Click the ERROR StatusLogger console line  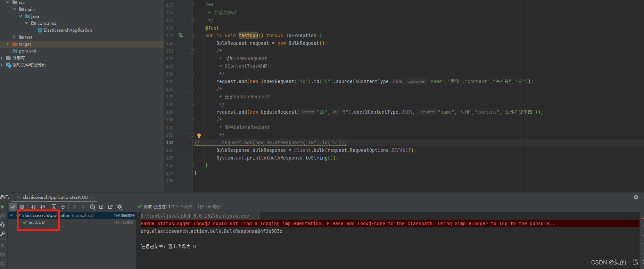[x=349, y=223]
